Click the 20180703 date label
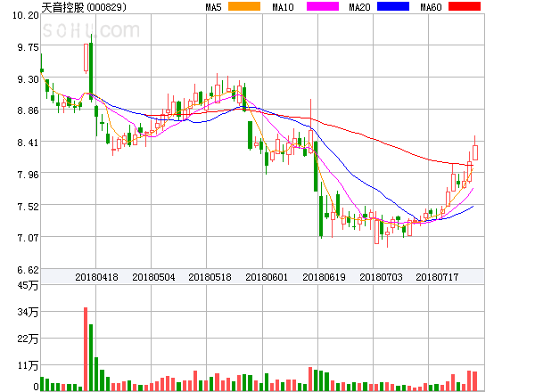The width and height of the screenshot is (535, 392). pos(381,277)
